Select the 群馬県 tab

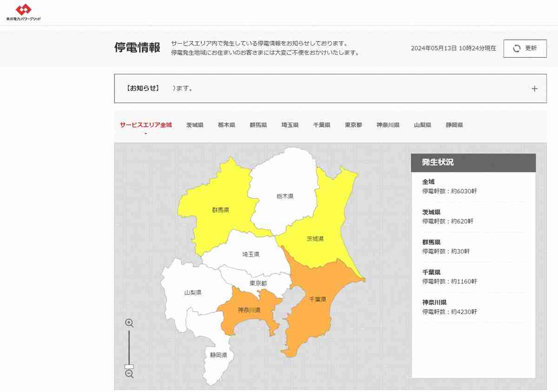pos(258,125)
